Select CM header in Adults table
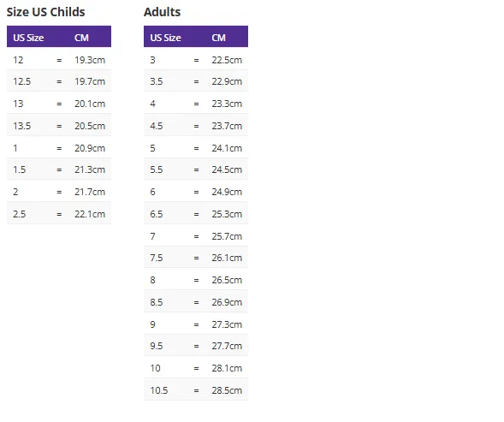The height and width of the screenshot is (422, 504). coord(218,38)
